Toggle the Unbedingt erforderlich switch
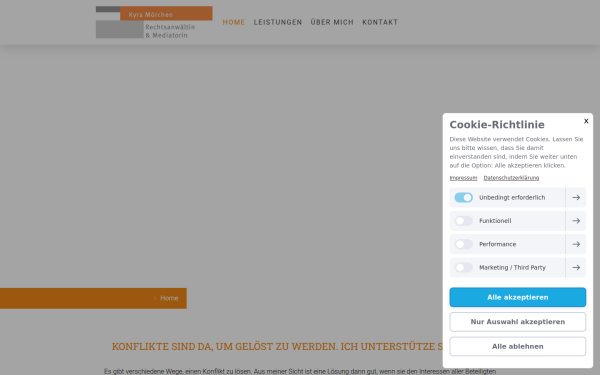The height and width of the screenshot is (375, 600). coord(463,197)
